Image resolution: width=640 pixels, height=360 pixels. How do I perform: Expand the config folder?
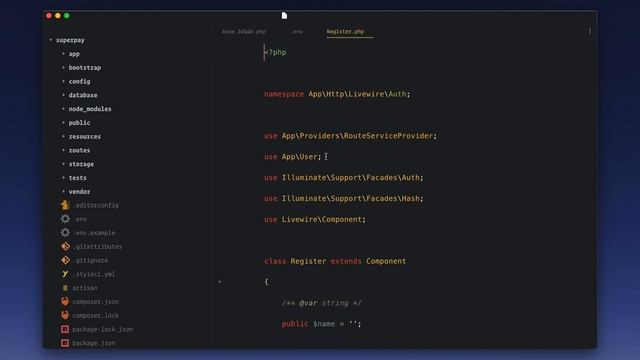63,81
